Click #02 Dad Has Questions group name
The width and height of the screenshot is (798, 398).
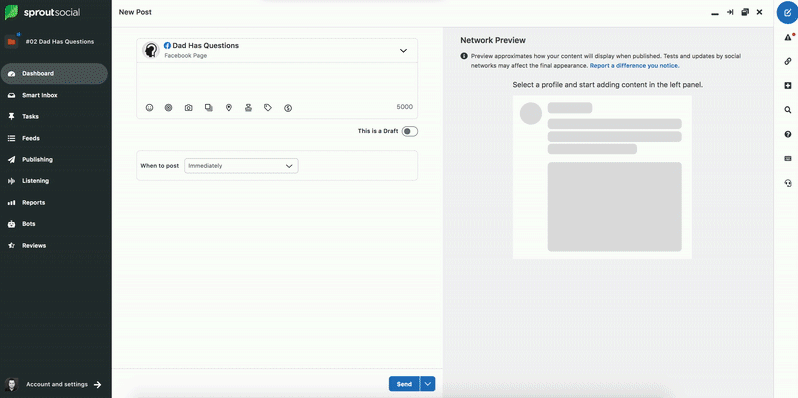60,42
